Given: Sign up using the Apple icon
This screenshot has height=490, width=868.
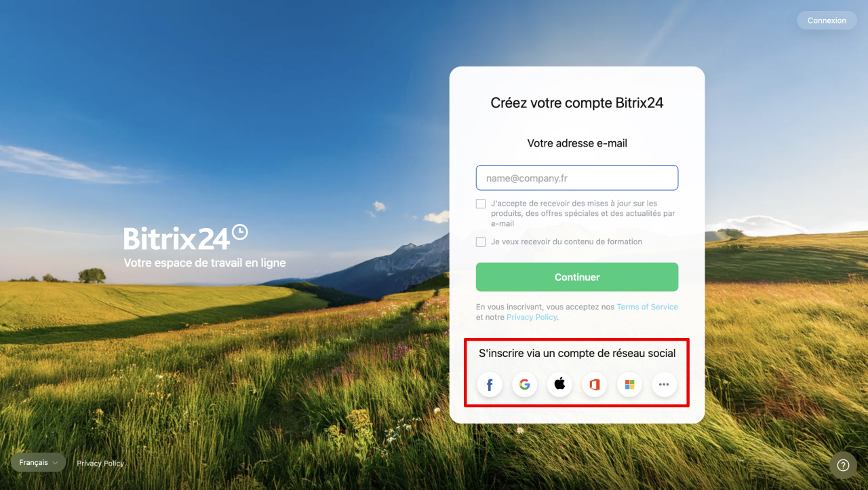Looking at the screenshot, I should 559,385.
